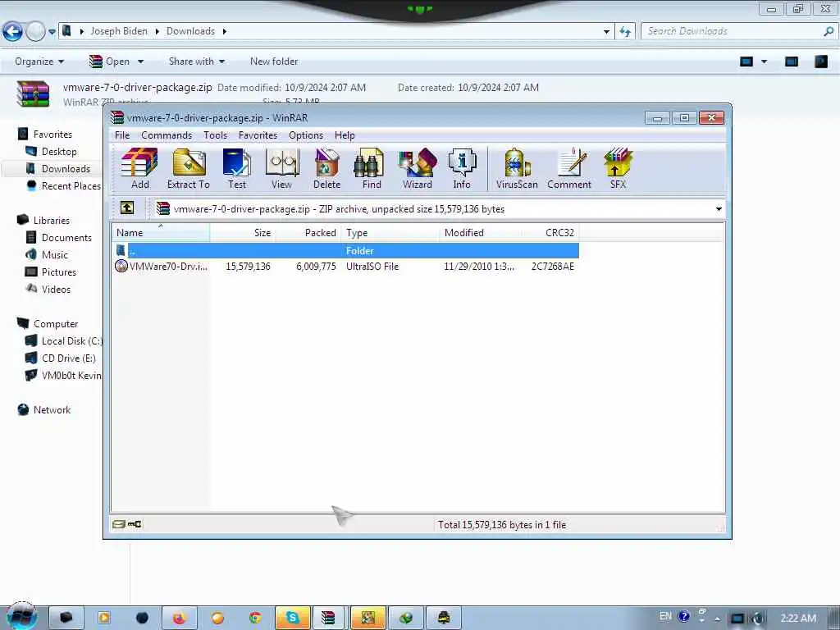Open Firefox from the taskbar
Image resolution: width=840 pixels, height=630 pixels.
tap(180, 618)
